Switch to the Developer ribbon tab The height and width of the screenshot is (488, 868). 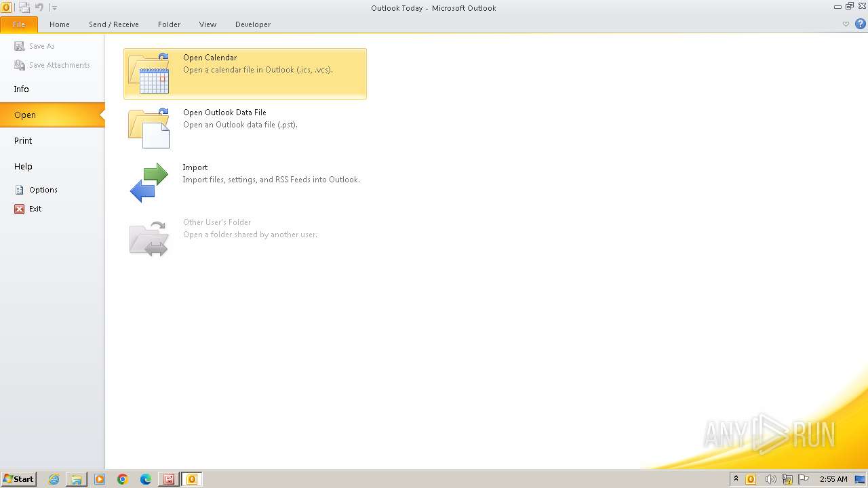tap(253, 24)
